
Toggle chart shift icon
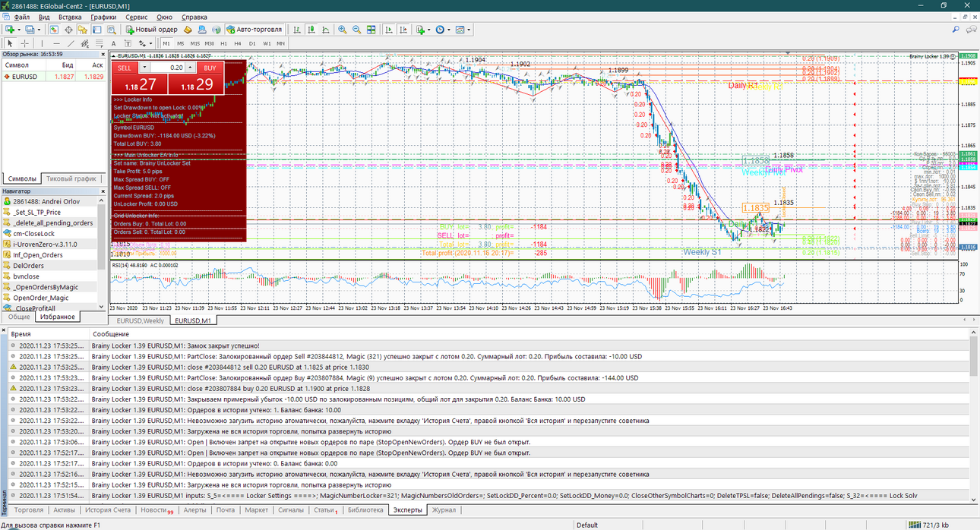[403, 30]
